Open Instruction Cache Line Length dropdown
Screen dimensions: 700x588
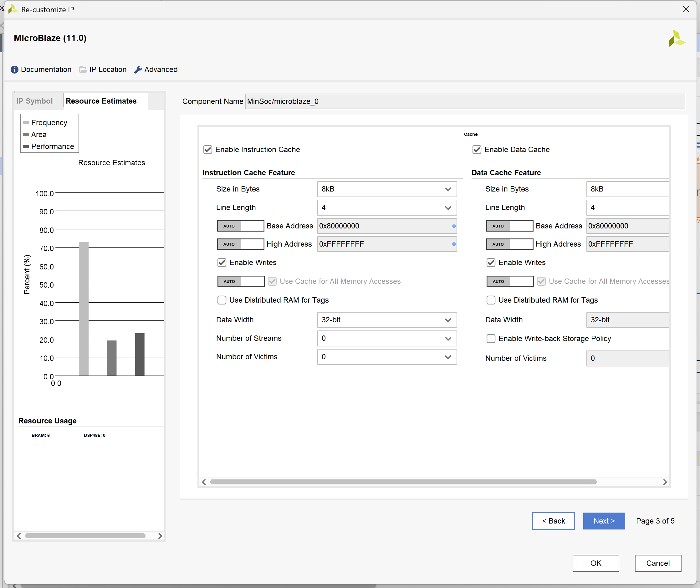[x=387, y=207]
